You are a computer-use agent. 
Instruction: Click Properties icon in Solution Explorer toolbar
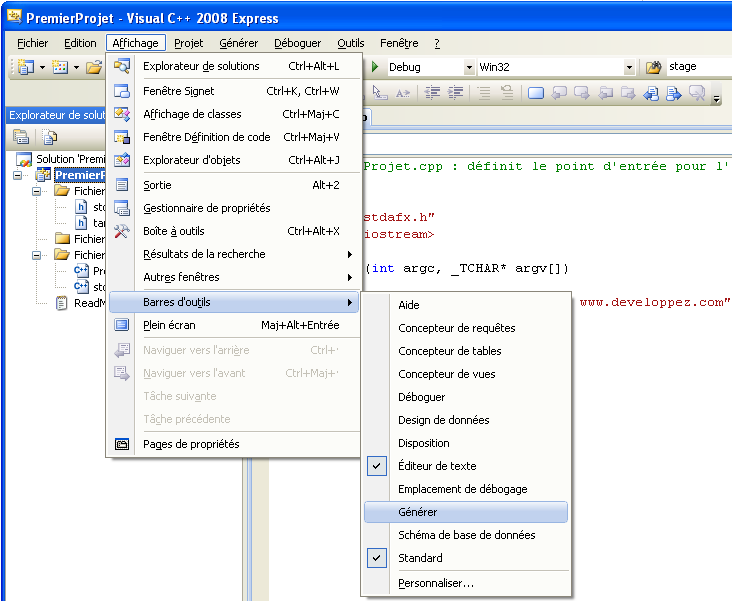click(x=20, y=137)
